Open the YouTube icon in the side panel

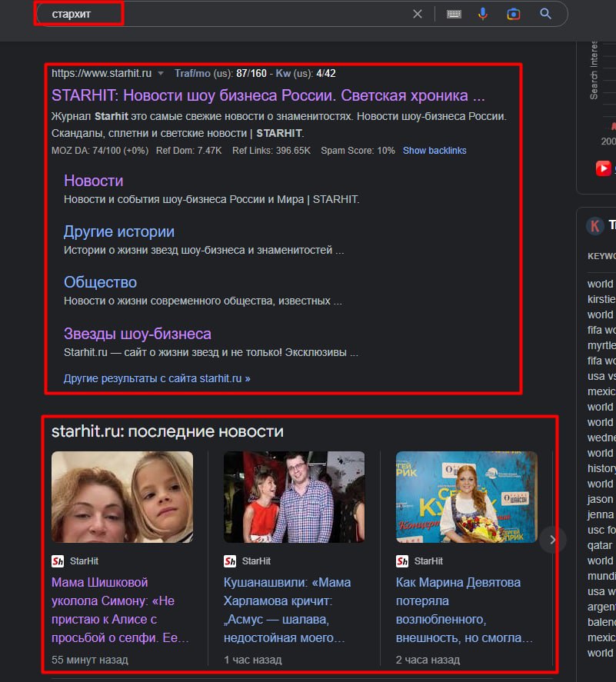[603, 168]
